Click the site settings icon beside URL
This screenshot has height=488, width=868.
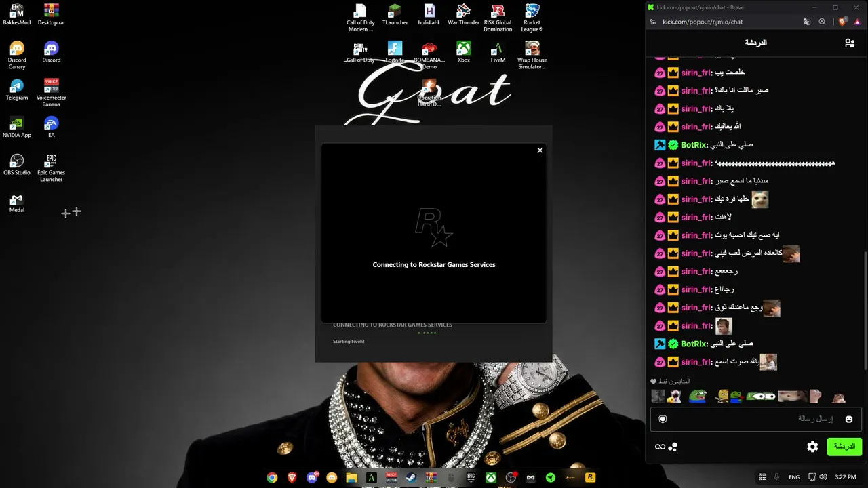(652, 22)
